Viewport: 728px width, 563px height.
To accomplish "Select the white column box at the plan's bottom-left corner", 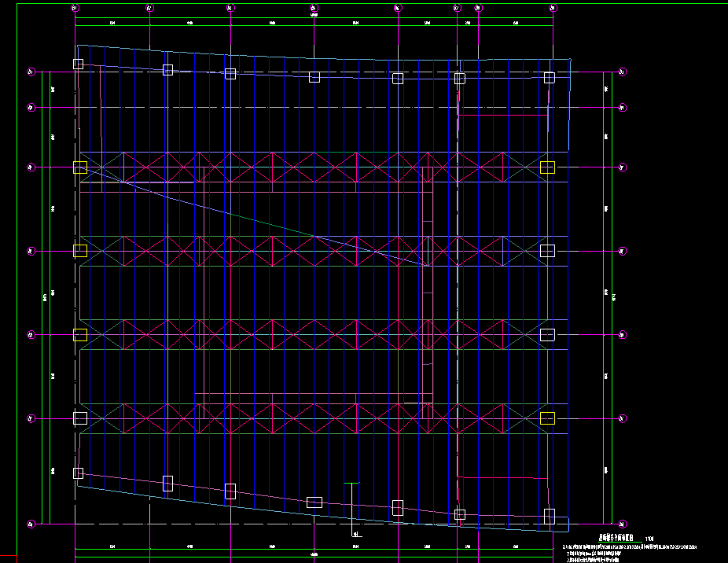I will pos(78,473).
